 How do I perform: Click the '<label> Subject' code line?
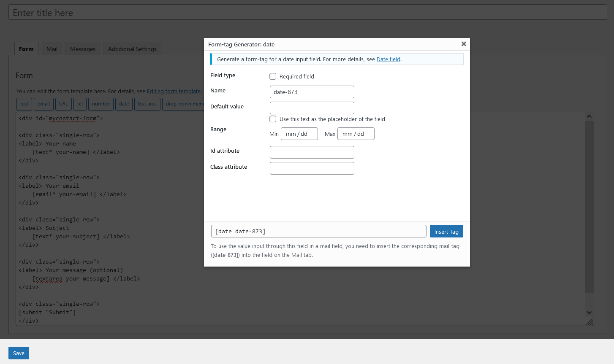(x=44, y=228)
